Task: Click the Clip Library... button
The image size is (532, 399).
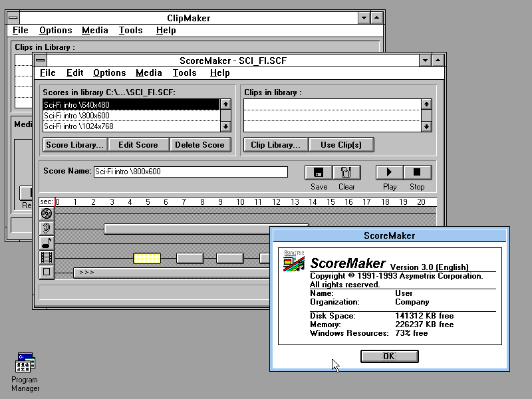Action: coord(276,145)
